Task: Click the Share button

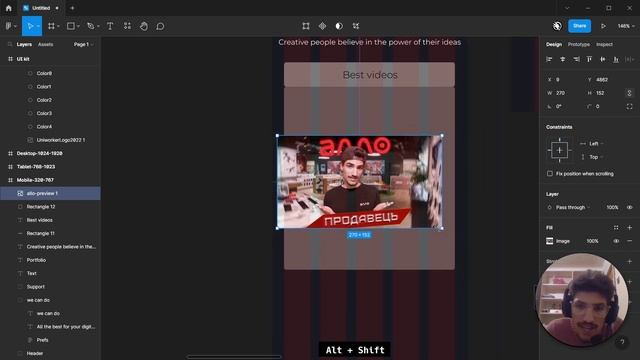Action: pos(580,26)
